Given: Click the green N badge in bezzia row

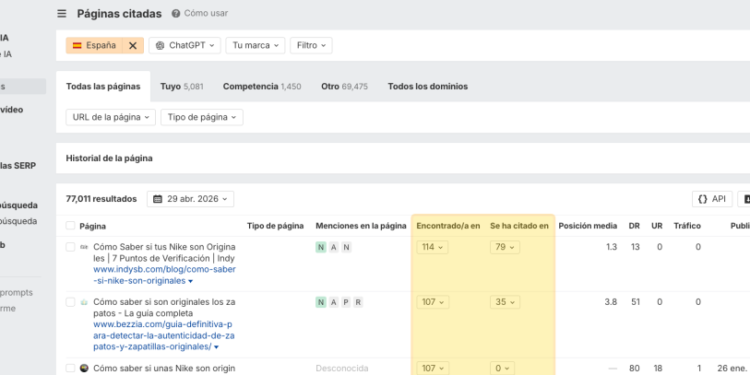Looking at the screenshot, I should click(321, 302).
